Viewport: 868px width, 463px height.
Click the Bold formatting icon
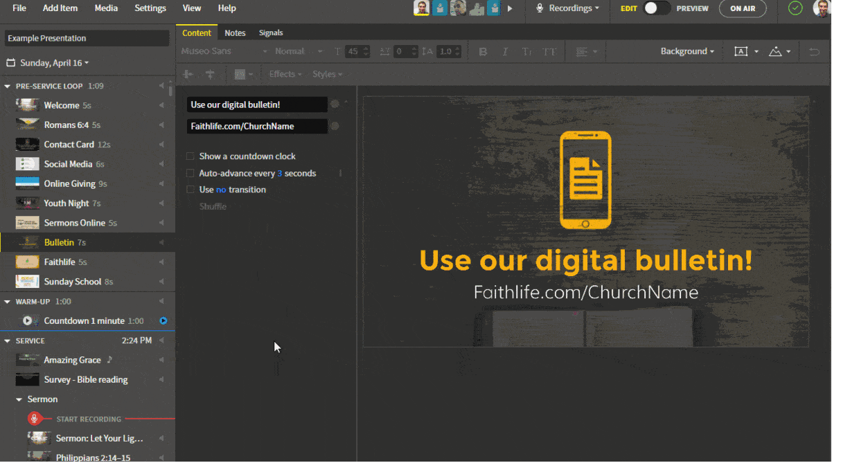pyautogui.click(x=484, y=52)
